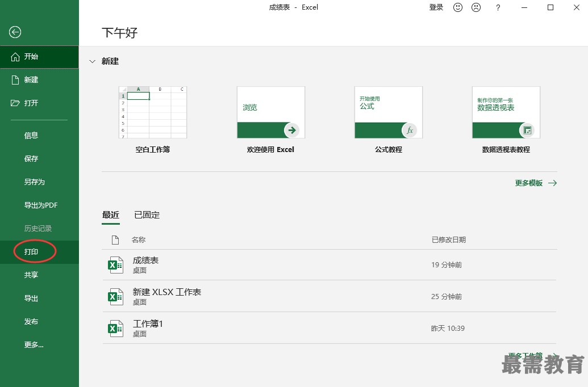Viewport: 588px width, 387px height.
Task: Click 导出为PDF in the sidebar
Action: click(x=39, y=205)
